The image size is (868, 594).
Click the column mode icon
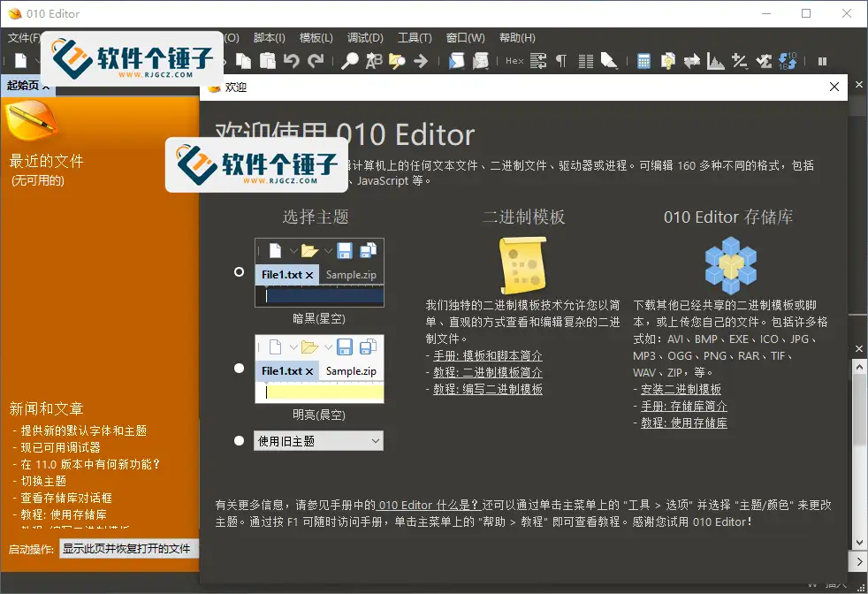coord(586,61)
